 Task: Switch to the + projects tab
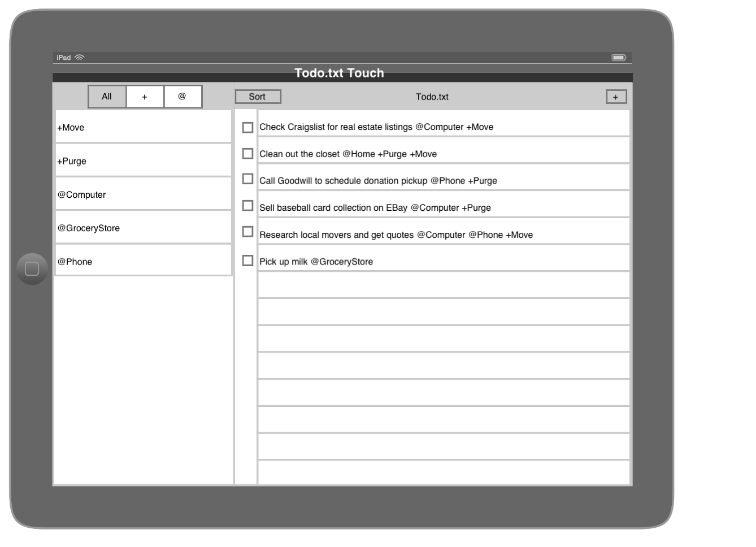(145, 97)
